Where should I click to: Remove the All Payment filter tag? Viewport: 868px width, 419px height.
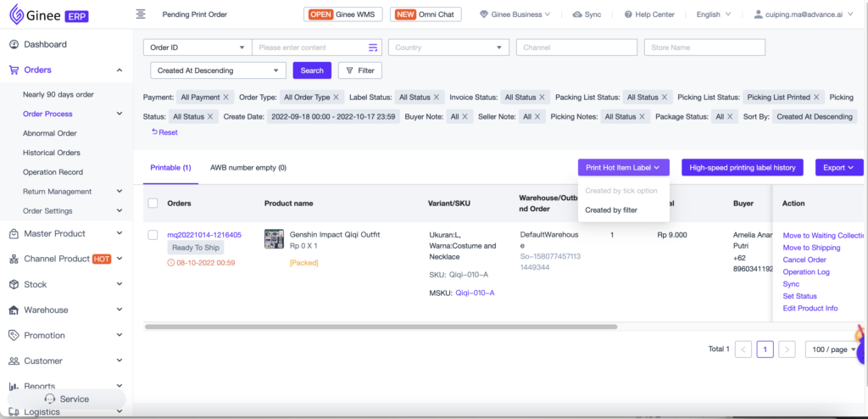point(225,98)
